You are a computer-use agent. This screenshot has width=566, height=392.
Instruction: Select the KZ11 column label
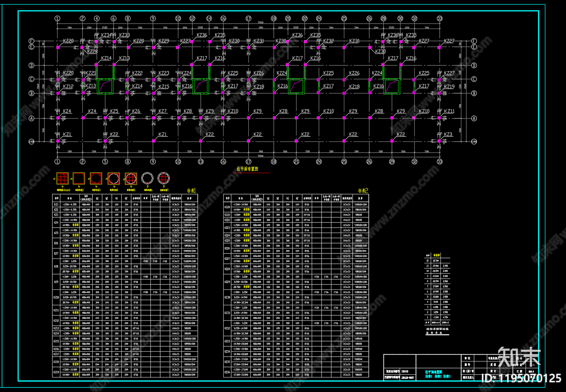(x=449, y=111)
